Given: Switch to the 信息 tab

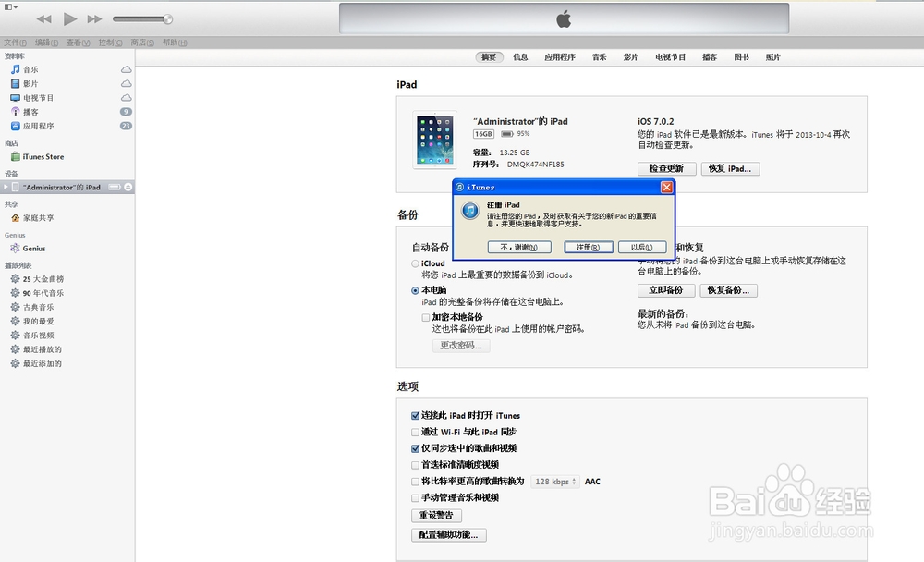Looking at the screenshot, I should pyautogui.click(x=520, y=57).
